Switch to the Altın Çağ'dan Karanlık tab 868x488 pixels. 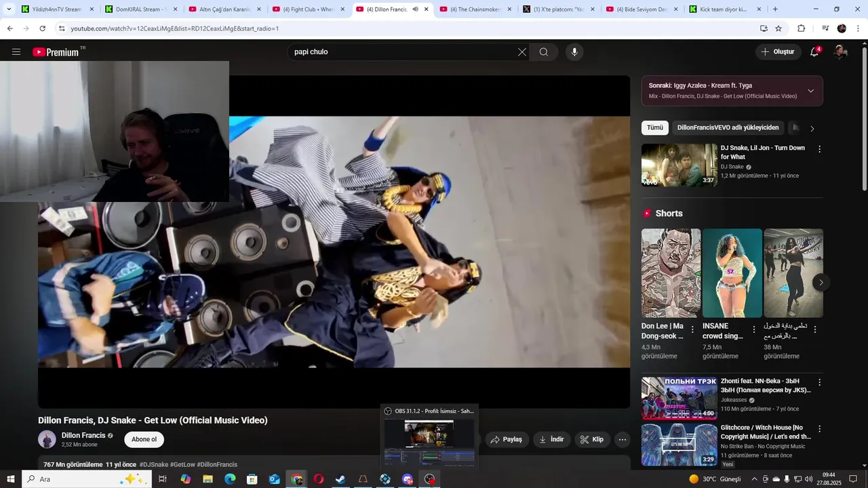pos(224,9)
